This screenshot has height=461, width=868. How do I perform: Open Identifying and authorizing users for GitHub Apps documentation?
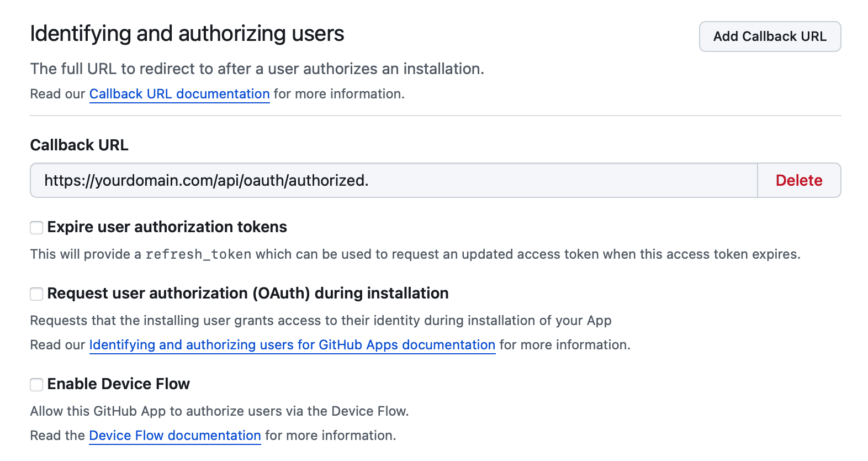tap(292, 345)
